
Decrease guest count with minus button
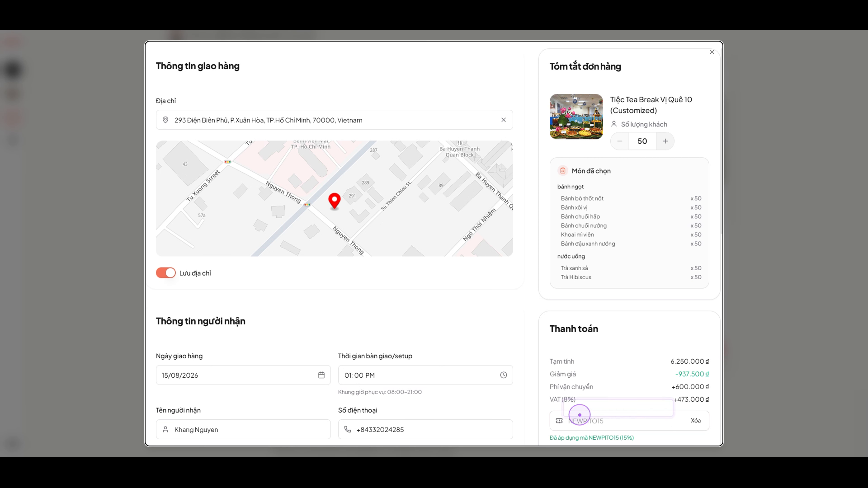click(x=620, y=141)
